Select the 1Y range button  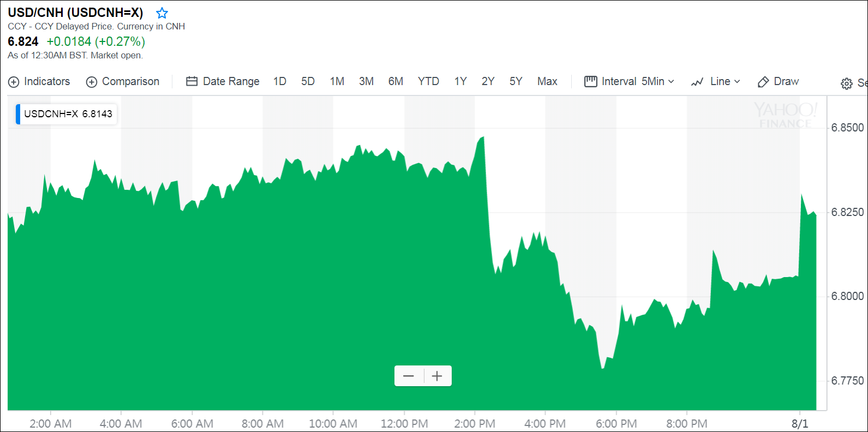tap(460, 81)
